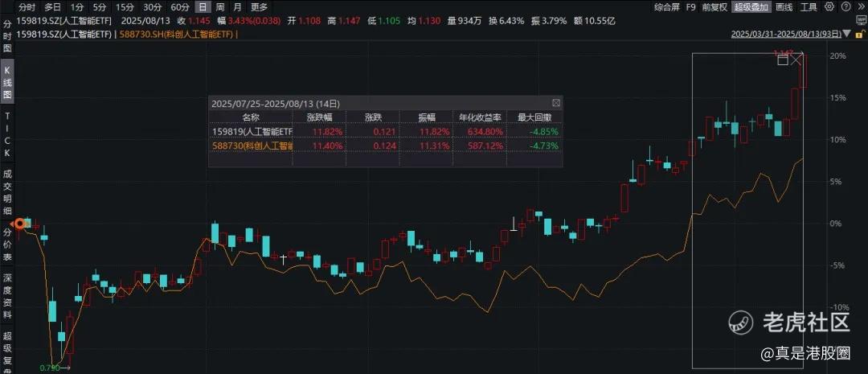The image size is (868, 374).
Task: Switch to 分时 period tab
Action: 27,7
